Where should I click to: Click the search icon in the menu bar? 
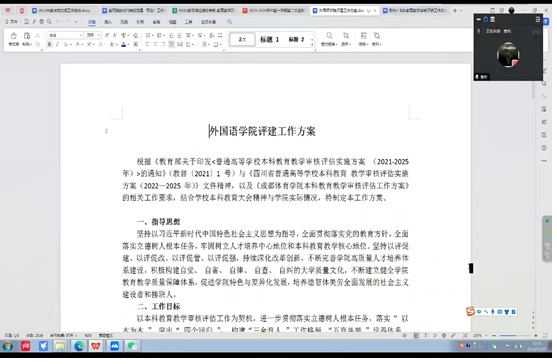[x=230, y=22]
